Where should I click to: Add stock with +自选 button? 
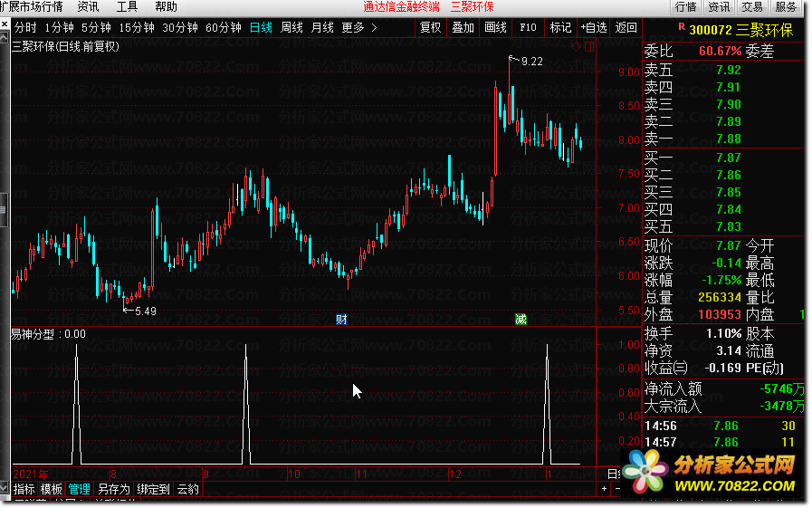[x=594, y=27]
